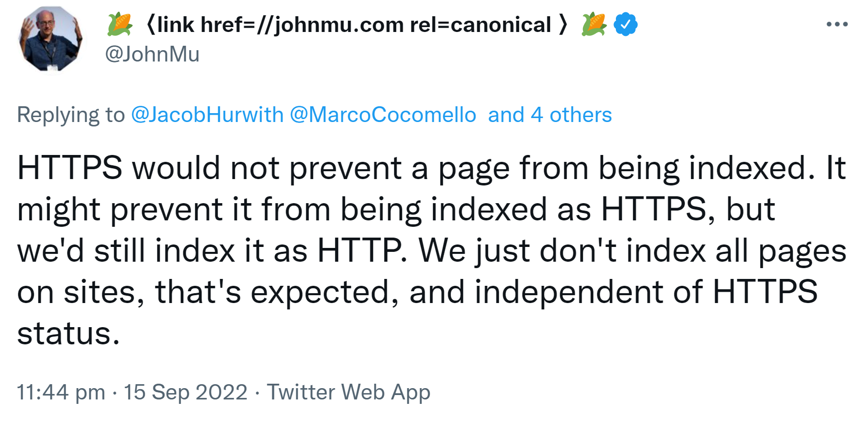Click the @JohnMu handle
The image size is (868, 427).
click(x=152, y=54)
